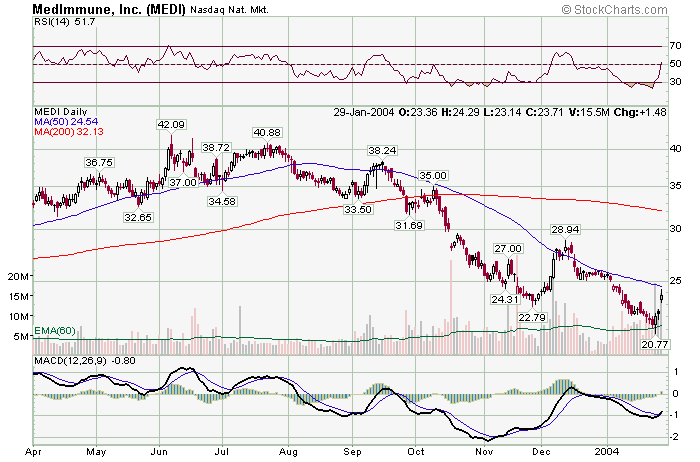Select the 22.79 low annotation

pyautogui.click(x=532, y=317)
